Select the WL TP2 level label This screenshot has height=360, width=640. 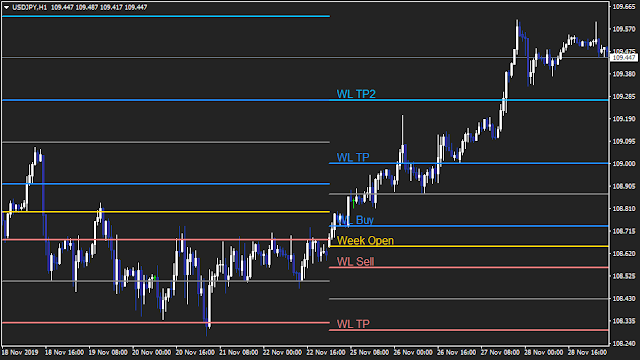point(356,94)
